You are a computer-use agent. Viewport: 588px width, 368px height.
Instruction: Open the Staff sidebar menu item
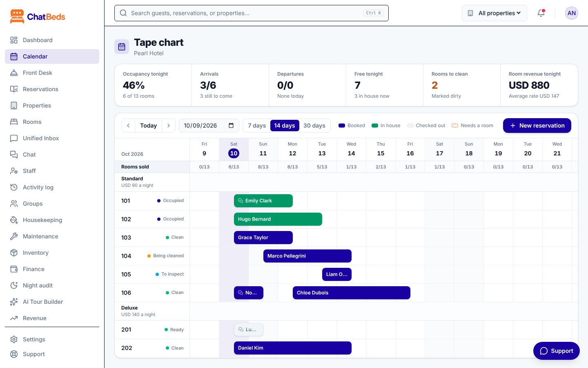point(52,171)
